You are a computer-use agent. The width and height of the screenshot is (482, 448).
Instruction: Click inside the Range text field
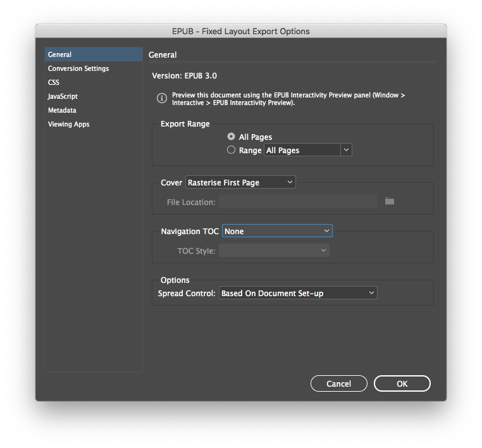tap(302, 151)
